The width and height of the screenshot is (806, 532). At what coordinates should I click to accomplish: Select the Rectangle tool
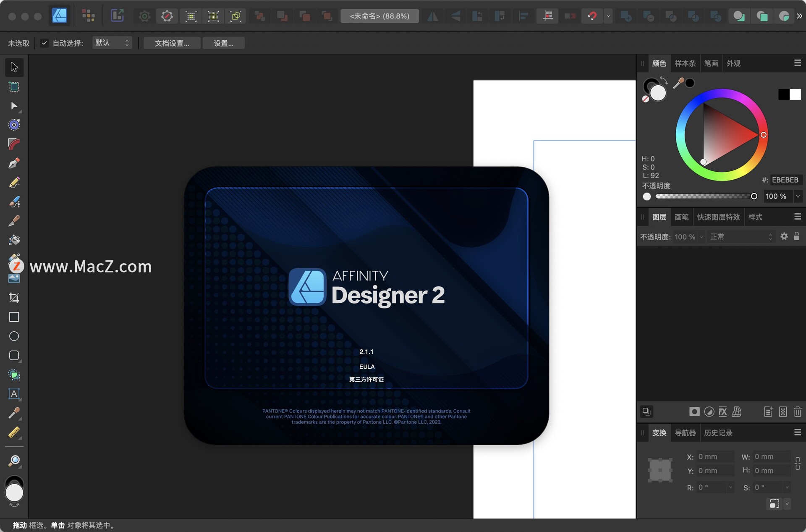tap(14, 317)
